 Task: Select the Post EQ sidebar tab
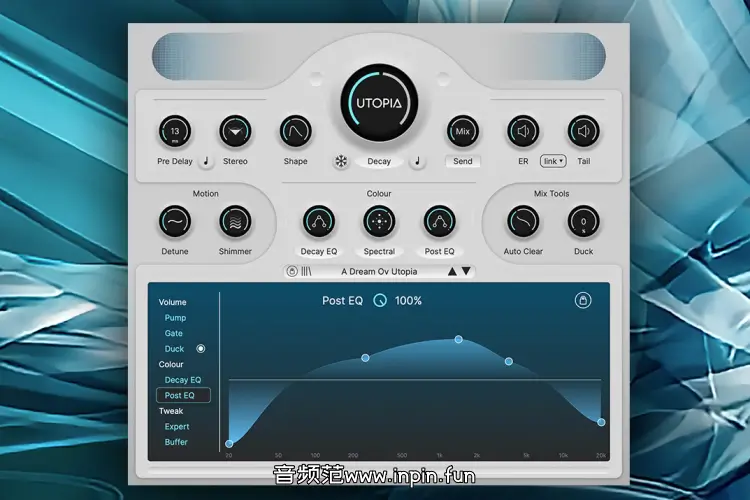[183, 395]
